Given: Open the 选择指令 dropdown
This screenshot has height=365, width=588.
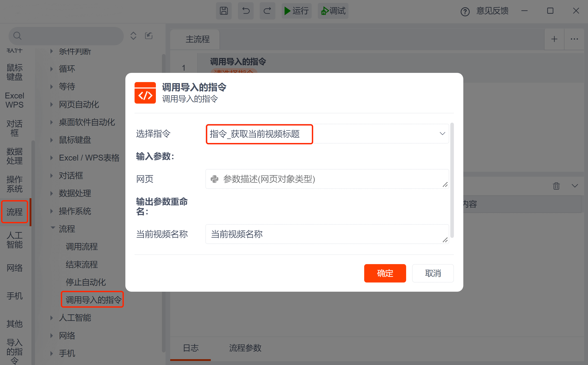Looking at the screenshot, I should tap(442, 134).
